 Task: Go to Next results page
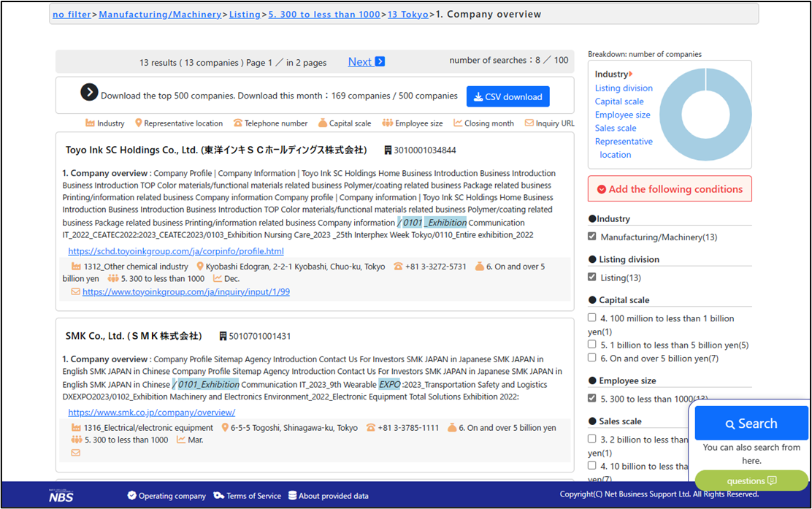366,61
